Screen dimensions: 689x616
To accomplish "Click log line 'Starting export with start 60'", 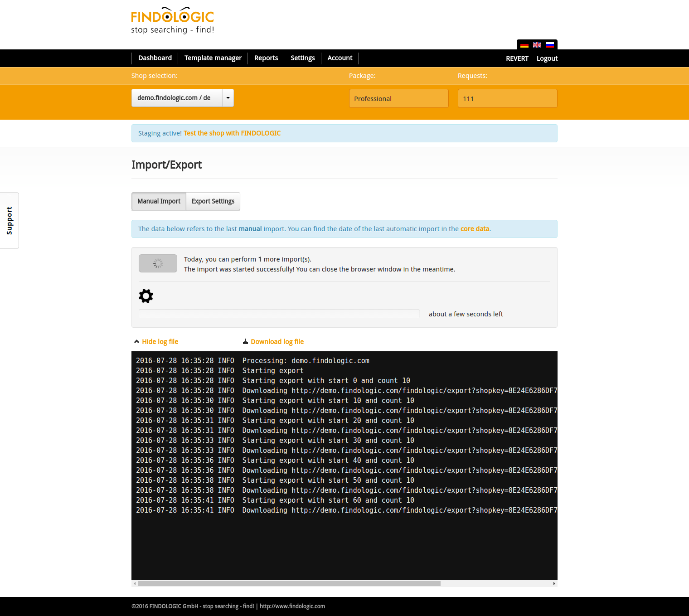I will coord(275,500).
